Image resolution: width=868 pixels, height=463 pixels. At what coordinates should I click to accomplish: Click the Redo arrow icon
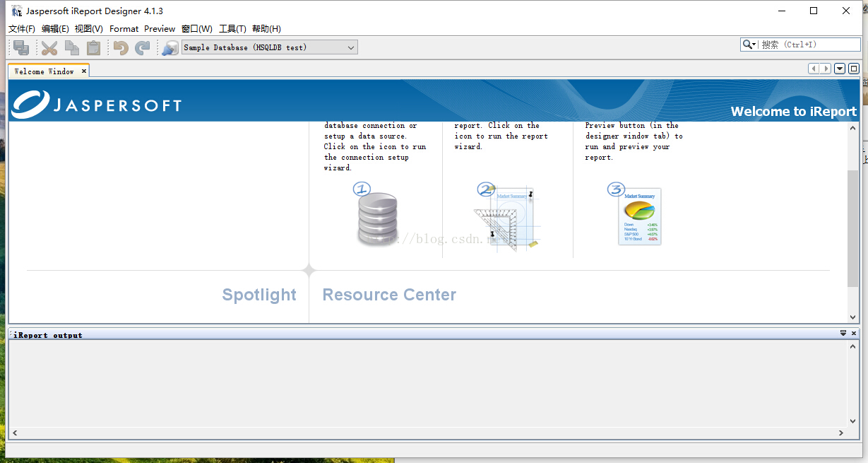143,47
